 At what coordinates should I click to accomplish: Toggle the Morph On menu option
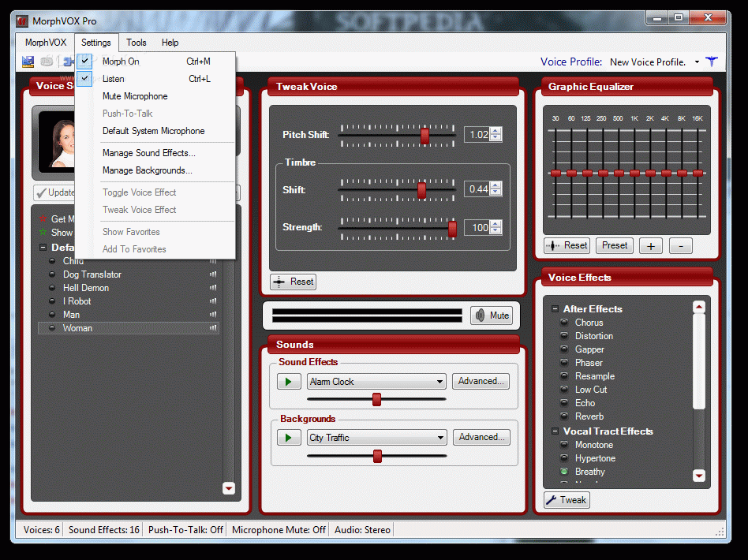click(121, 62)
